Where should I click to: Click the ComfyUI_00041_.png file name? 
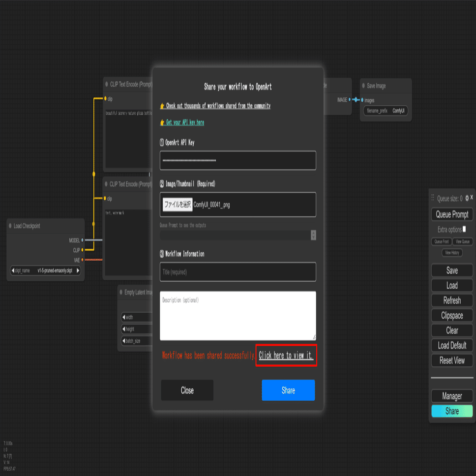tap(211, 205)
